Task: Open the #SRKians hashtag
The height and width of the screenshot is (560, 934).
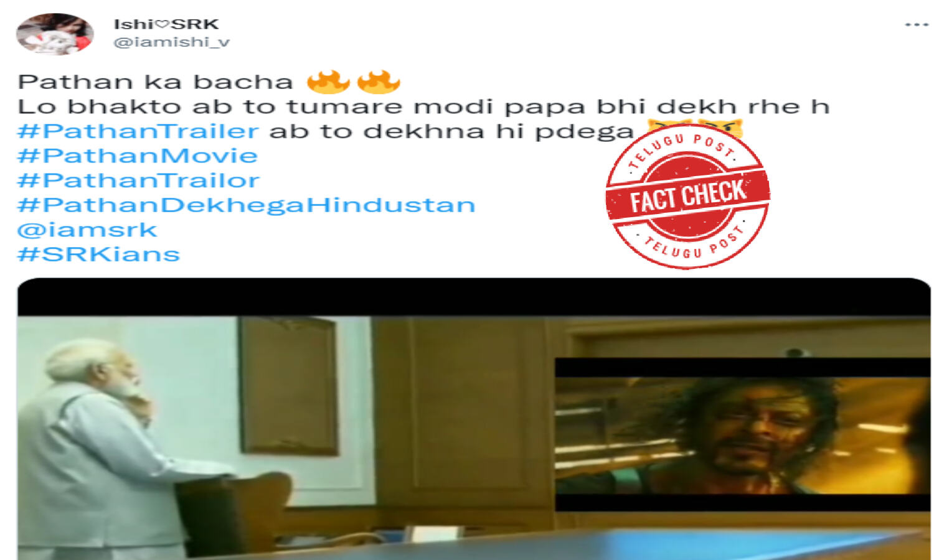Action: (99, 254)
